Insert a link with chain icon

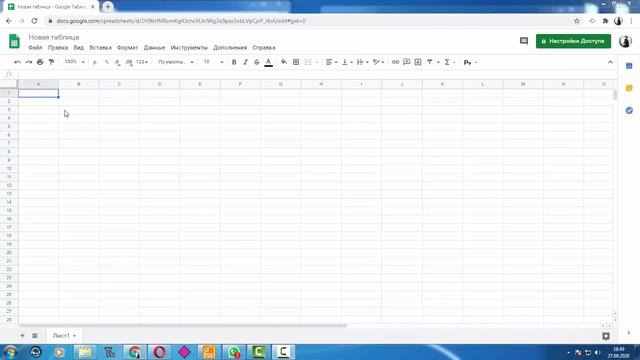click(395, 62)
